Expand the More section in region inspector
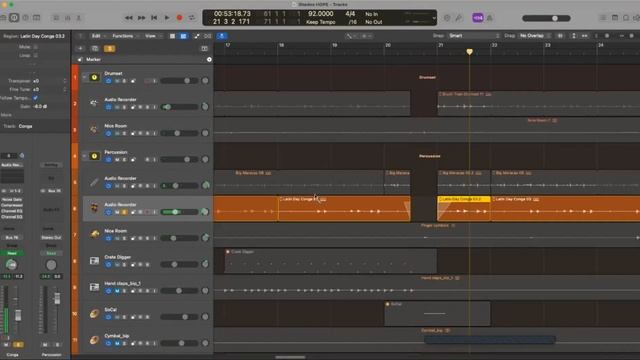The width and height of the screenshot is (640, 360). coord(6,115)
